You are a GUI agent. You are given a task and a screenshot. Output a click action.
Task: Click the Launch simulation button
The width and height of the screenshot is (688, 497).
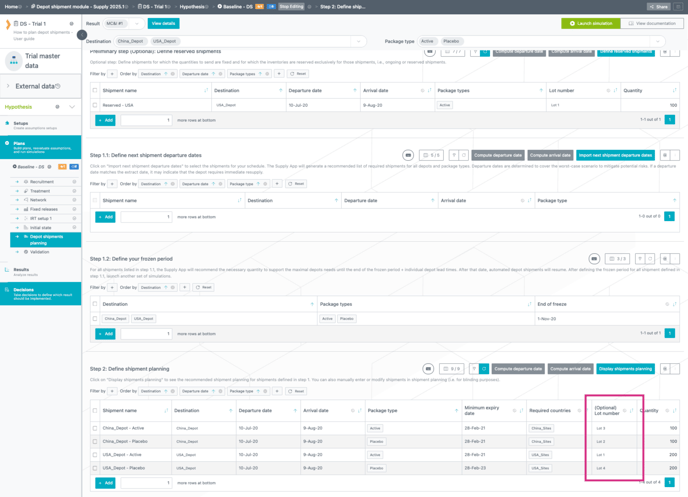tap(589, 23)
